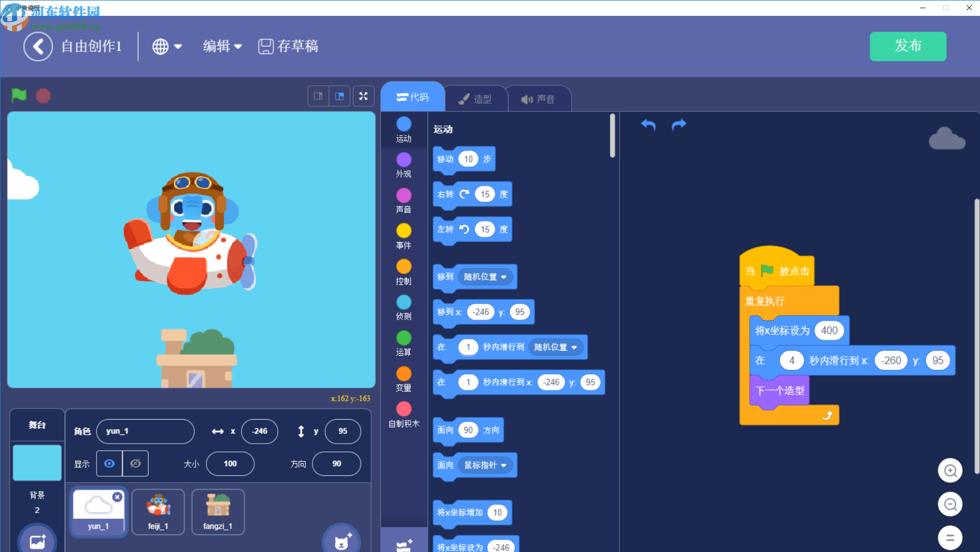The width and height of the screenshot is (980, 552).
Task: Select the 声音 sound block category
Action: pyautogui.click(x=403, y=201)
